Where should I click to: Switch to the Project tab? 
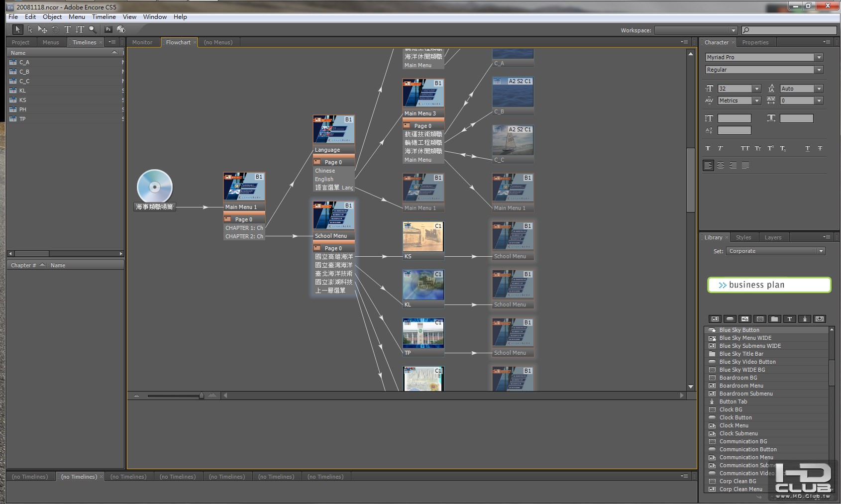pos(20,42)
